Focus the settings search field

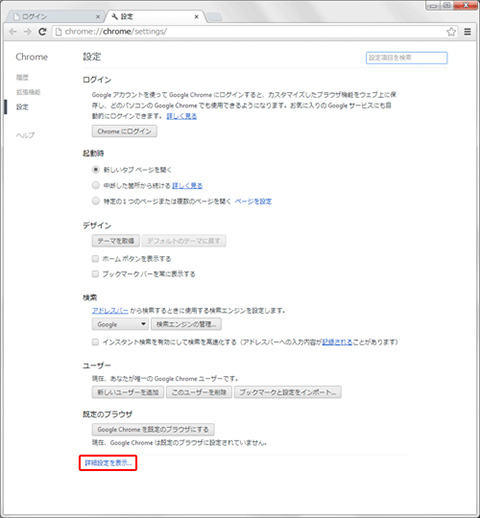[406, 58]
